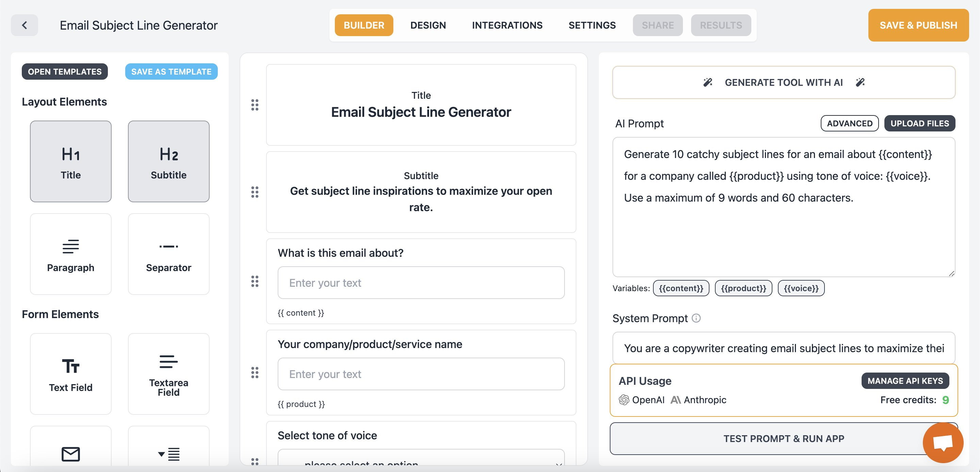Add a Text Field form element
The width and height of the screenshot is (980, 472).
71,374
